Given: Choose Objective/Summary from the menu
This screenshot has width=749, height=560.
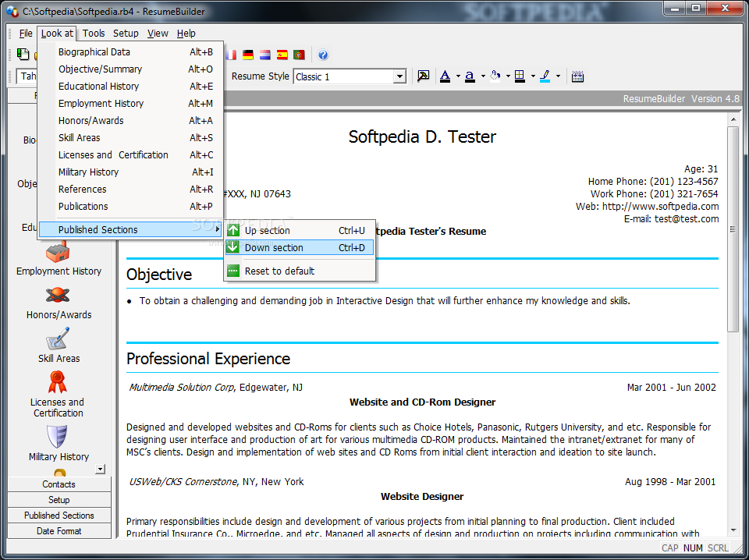Looking at the screenshot, I should 130,69.
